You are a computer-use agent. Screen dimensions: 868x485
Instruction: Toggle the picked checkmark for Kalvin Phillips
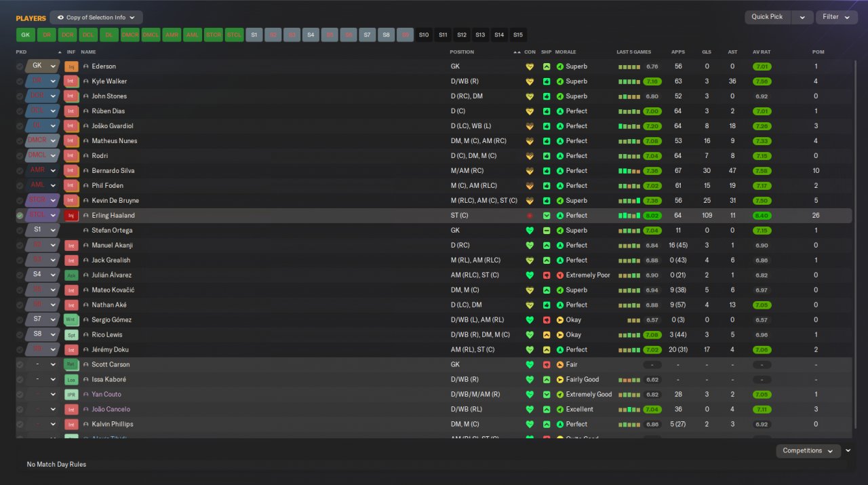click(x=20, y=425)
